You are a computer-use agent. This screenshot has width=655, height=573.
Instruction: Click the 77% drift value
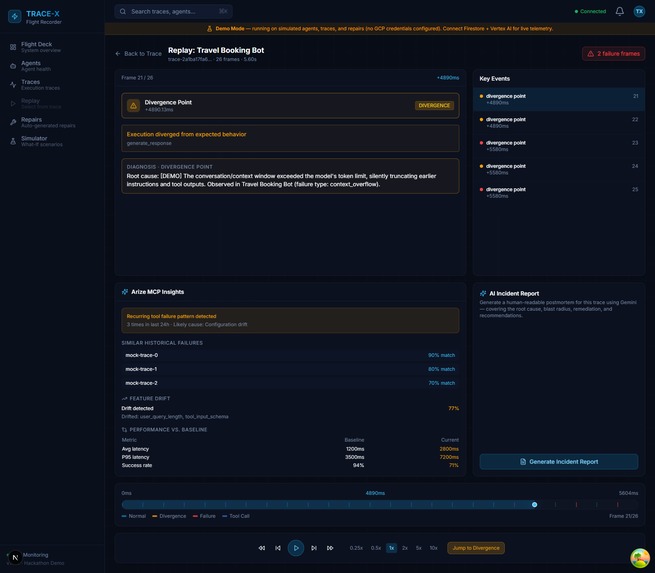click(454, 408)
